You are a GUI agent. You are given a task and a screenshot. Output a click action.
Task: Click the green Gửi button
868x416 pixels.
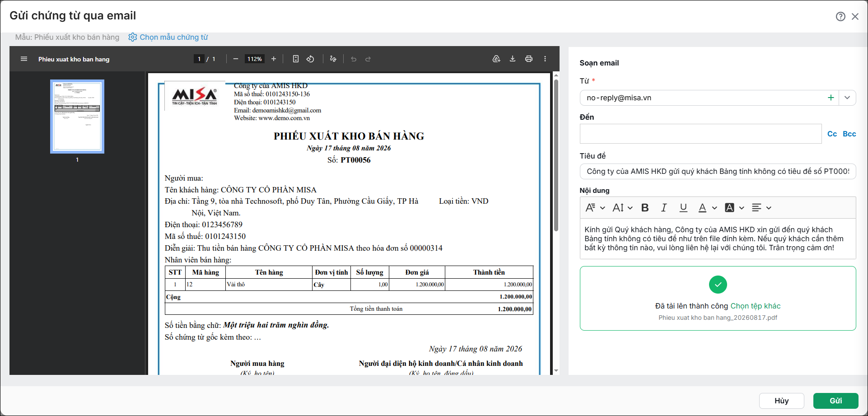835,401
